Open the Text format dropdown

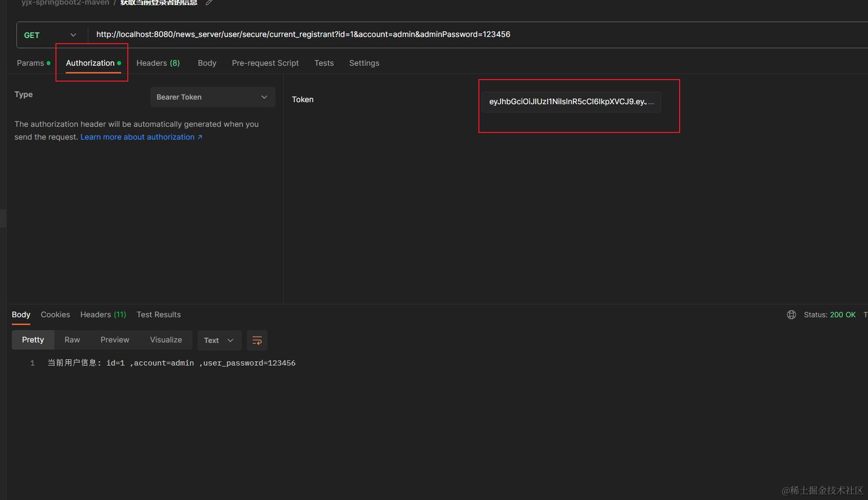coord(219,340)
